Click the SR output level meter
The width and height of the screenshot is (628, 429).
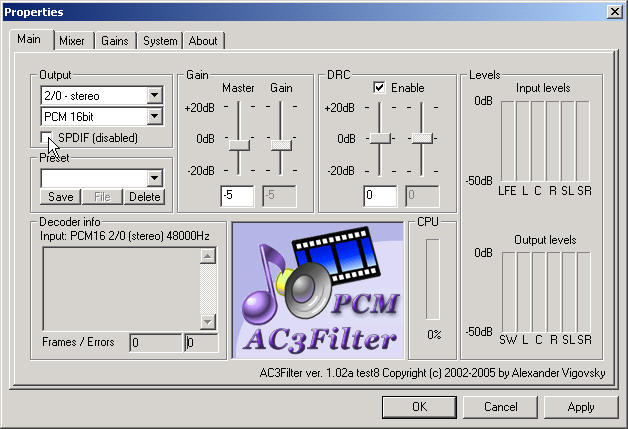click(584, 292)
